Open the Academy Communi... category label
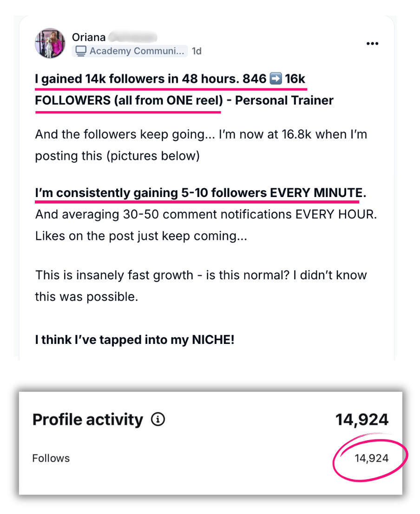420x514 pixels. [x=137, y=51]
